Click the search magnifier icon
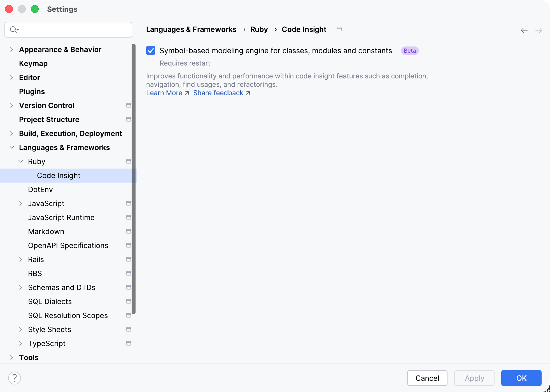Image resolution: width=550 pixels, height=392 pixels. (13, 29)
